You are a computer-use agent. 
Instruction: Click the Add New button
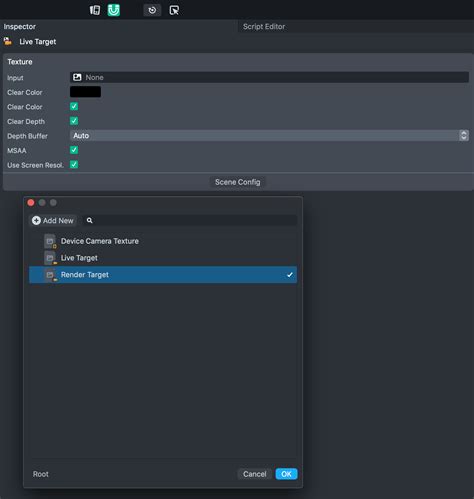click(53, 220)
